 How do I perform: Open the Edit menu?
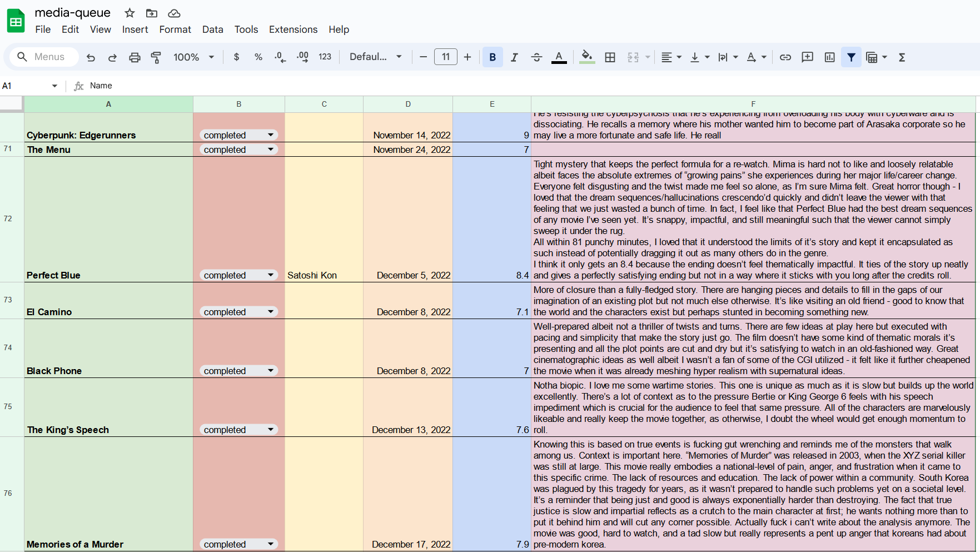[x=70, y=29]
